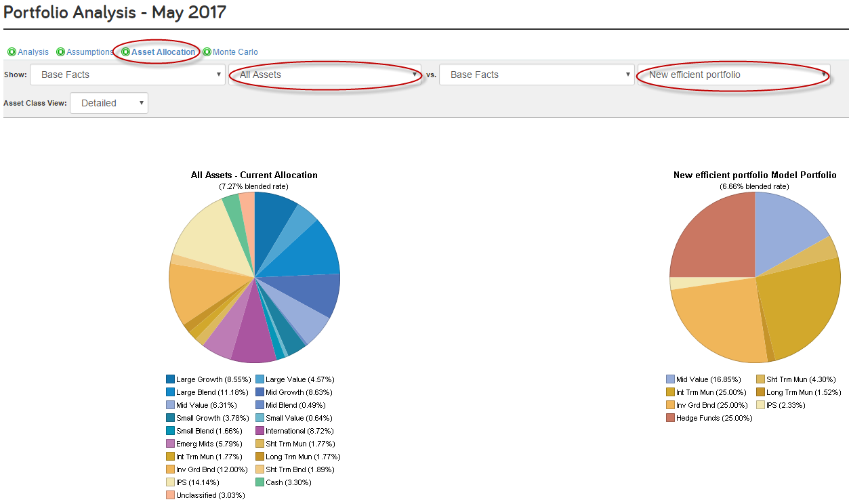Click the Inv Grd Bnd (12.00%) legend label
The width and height of the screenshot is (849, 504).
(213, 469)
